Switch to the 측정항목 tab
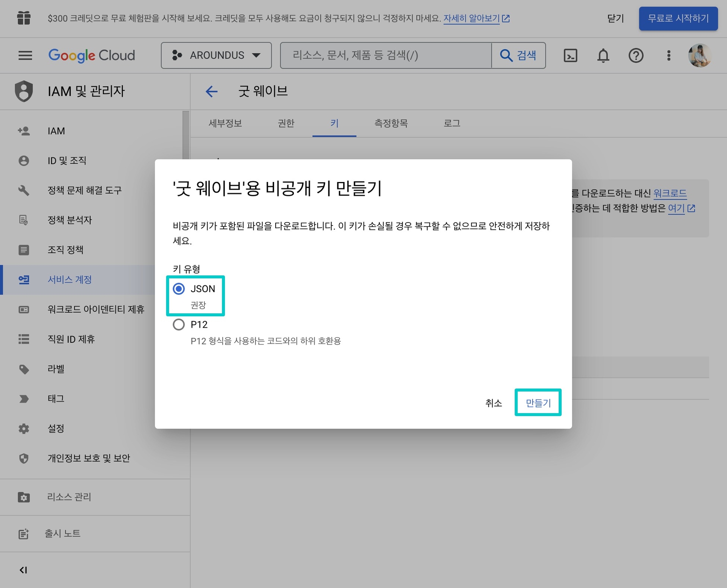The image size is (727, 588). (x=391, y=123)
